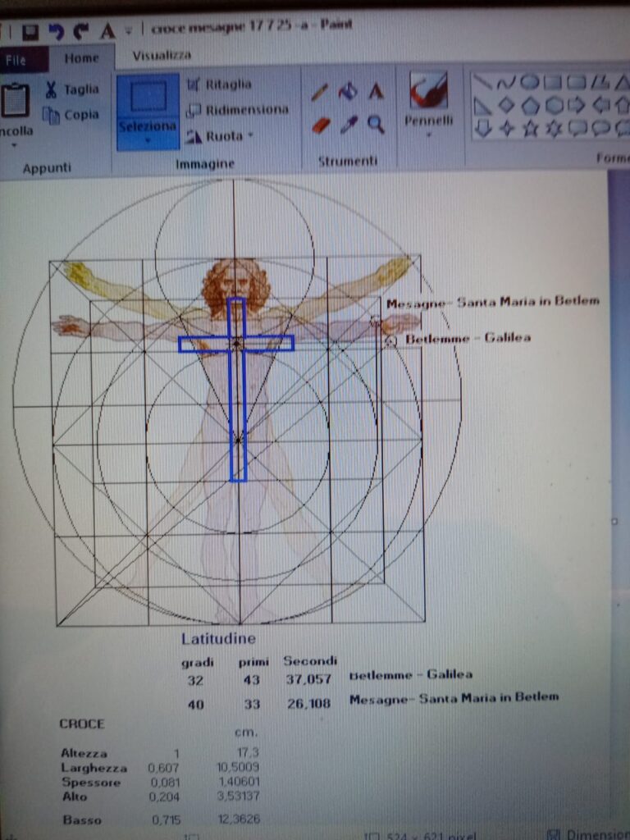Click the 'CROCE' label on canvas
The width and height of the screenshot is (630, 840).
pos(81,724)
